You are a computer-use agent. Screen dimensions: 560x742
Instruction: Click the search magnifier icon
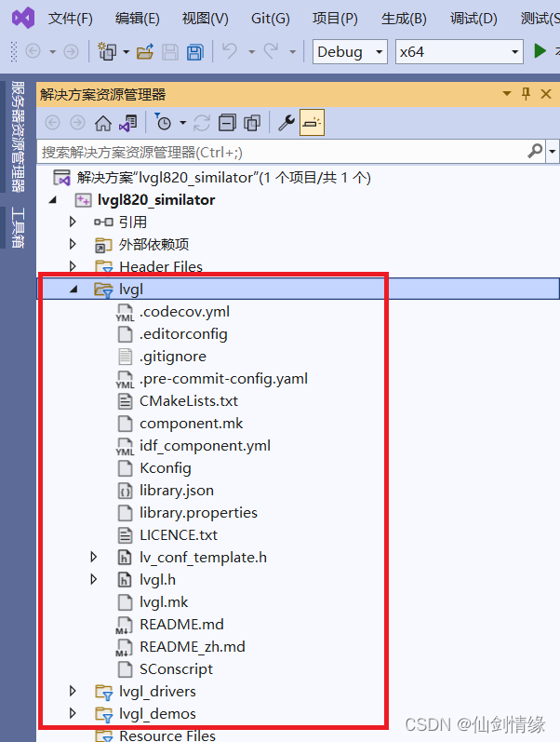point(535,152)
